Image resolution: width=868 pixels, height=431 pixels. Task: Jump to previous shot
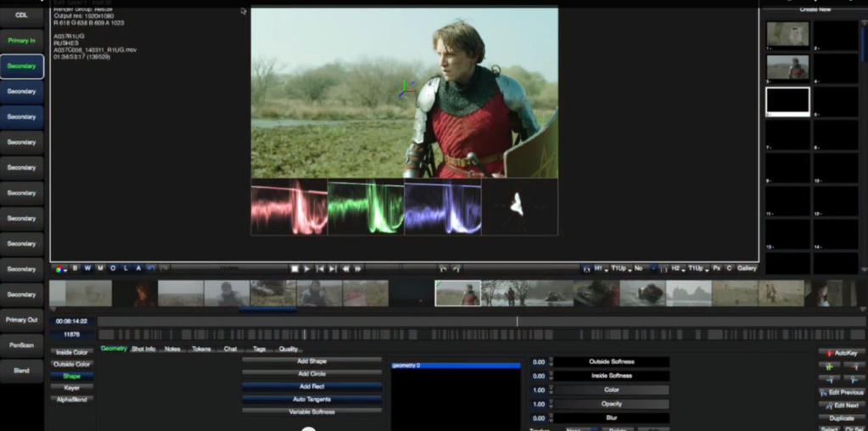coord(320,268)
